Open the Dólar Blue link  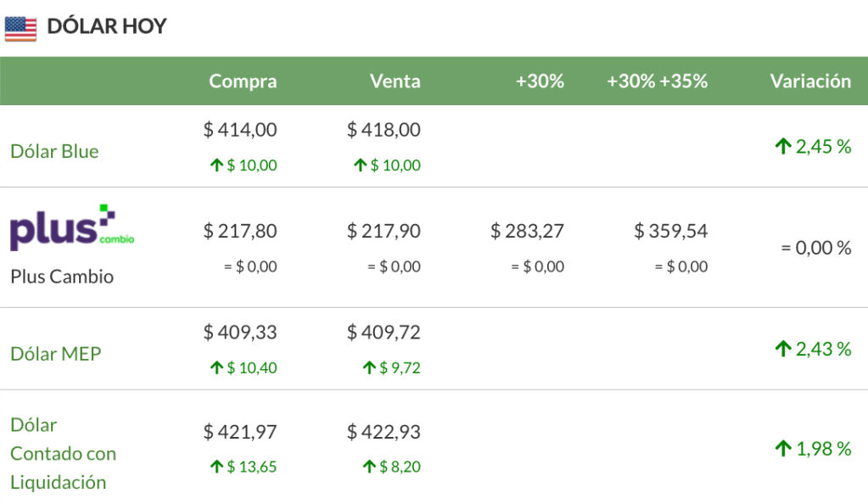coord(54,152)
